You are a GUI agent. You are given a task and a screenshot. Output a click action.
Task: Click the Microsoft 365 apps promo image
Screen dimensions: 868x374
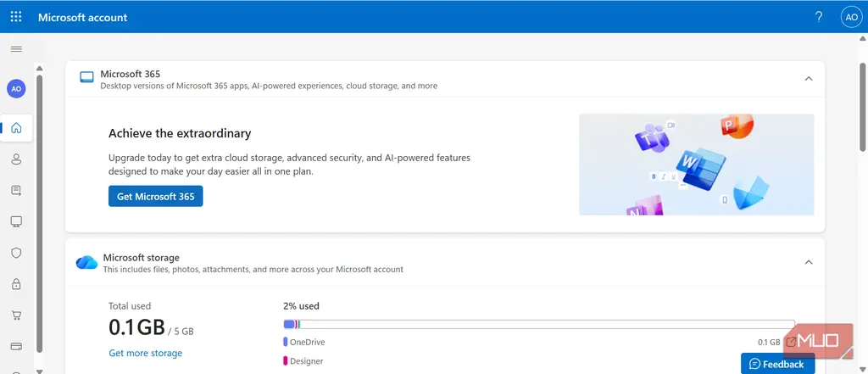[x=697, y=165]
